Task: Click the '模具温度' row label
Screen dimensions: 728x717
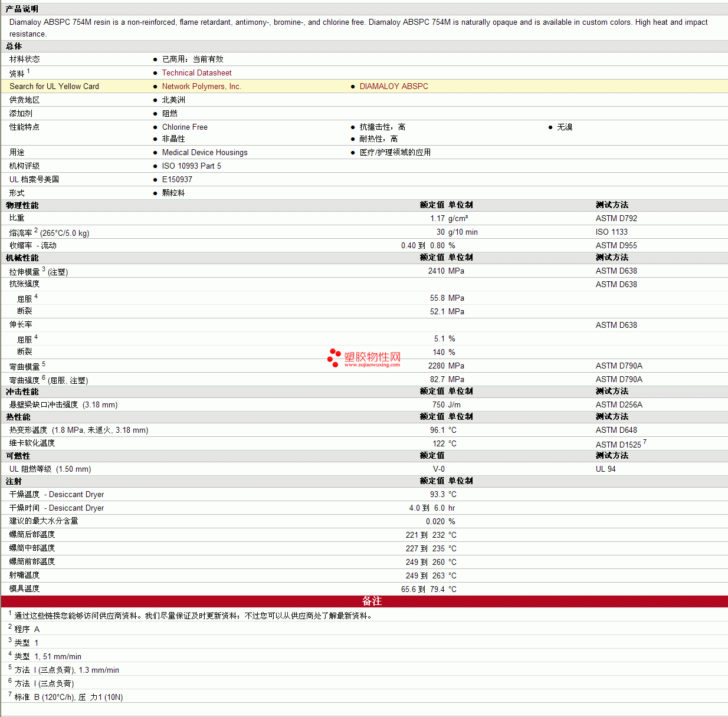Action: click(24, 588)
